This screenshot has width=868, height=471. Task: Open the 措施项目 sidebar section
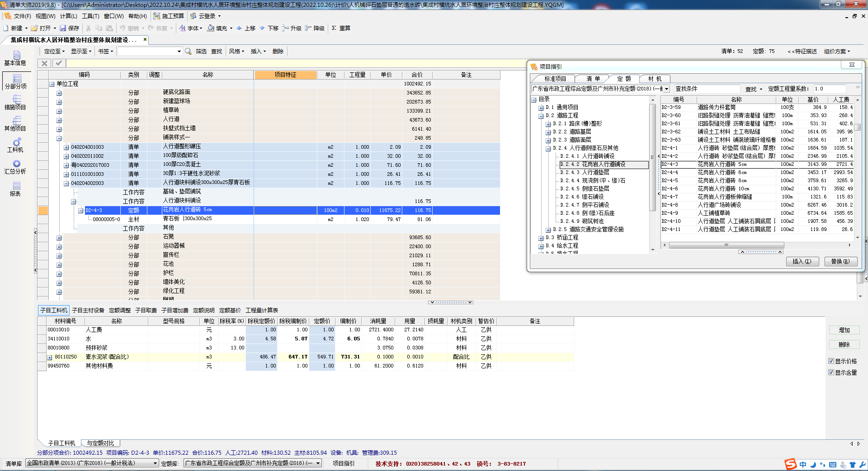(x=15, y=103)
